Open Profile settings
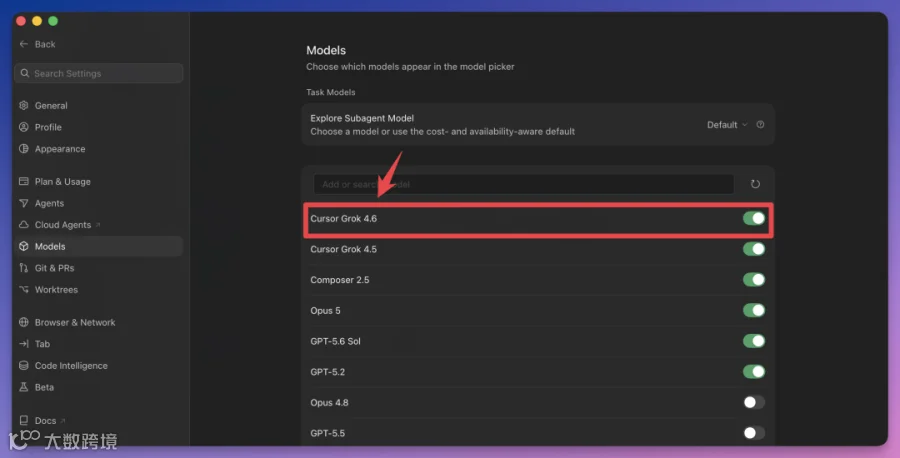The height and width of the screenshot is (458, 900). pyautogui.click(x=99, y=127)
